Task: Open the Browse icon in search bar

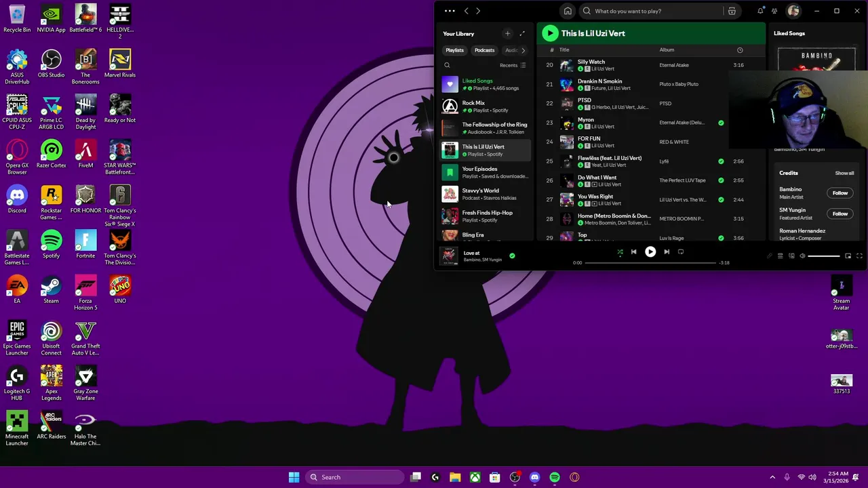Action: [732, 11]
